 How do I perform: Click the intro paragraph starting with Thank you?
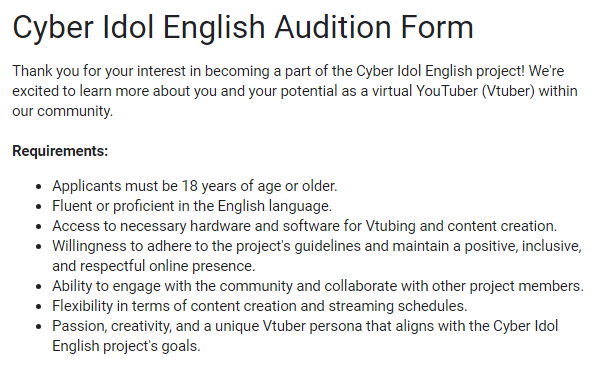295,91
